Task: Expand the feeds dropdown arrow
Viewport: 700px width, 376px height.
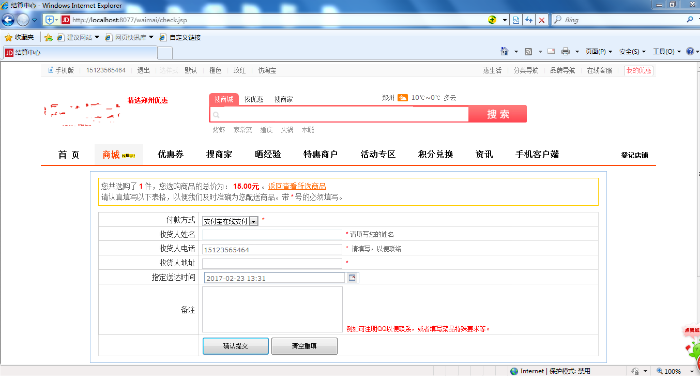Action: pyautogui.click(x=540, y=52)
